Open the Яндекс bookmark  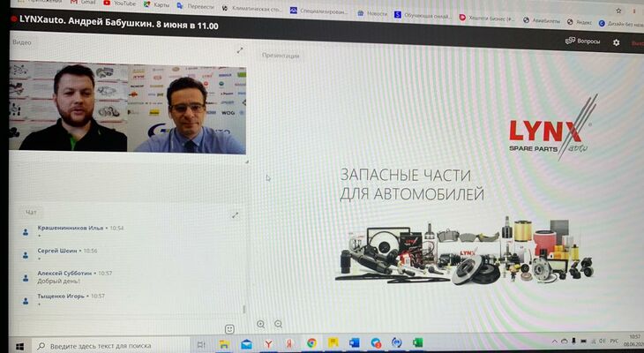[x=580, y=22]
